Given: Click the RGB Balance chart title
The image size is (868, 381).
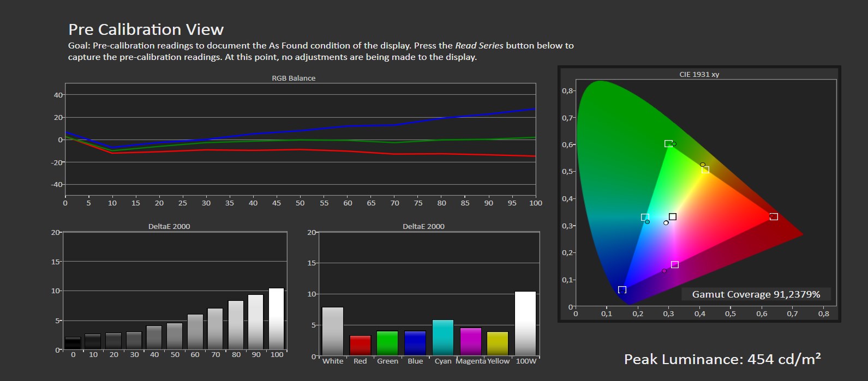Looking at the screenshot, I should (x=294, y=78).
